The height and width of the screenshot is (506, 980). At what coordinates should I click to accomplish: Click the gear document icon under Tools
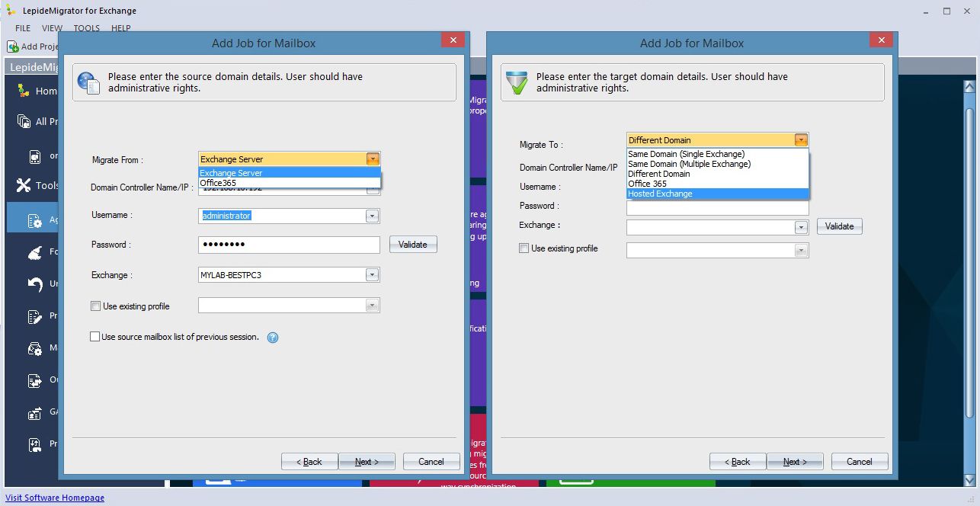35,221
